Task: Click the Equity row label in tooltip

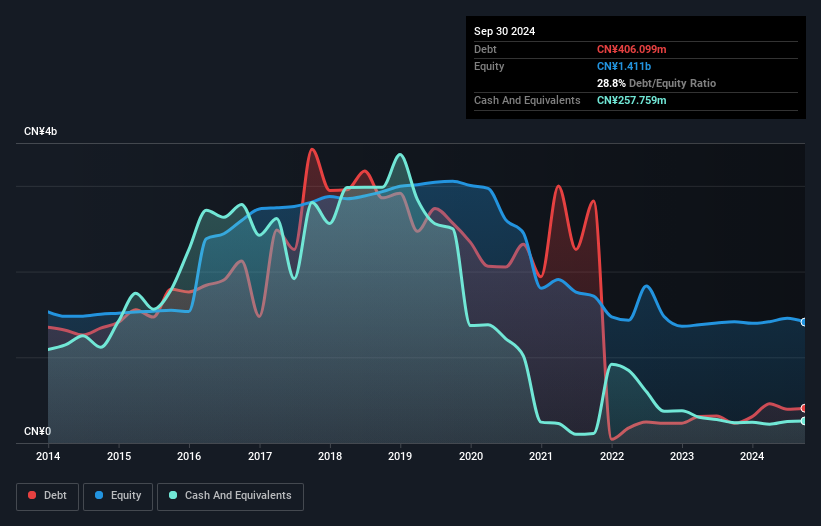Action: point(489,66)
